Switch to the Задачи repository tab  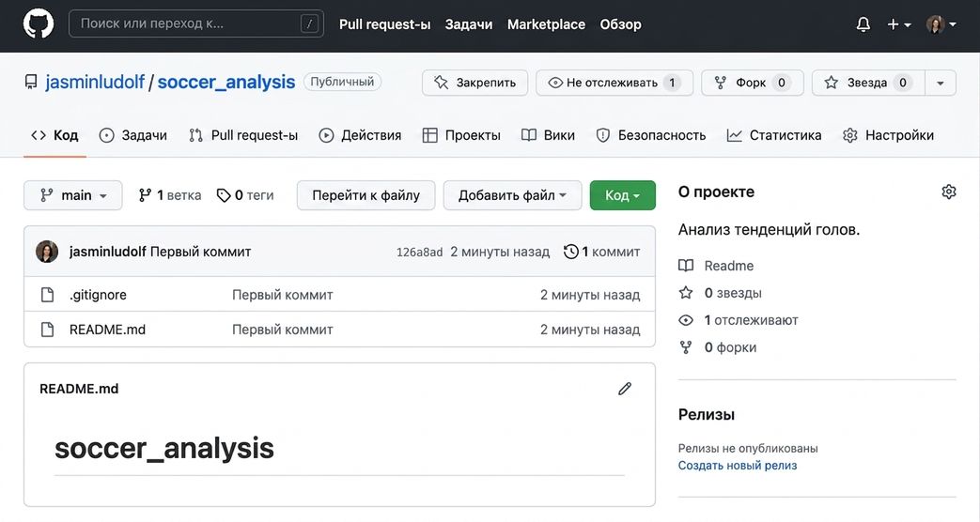pyautogui.click(x=133, y=135)
